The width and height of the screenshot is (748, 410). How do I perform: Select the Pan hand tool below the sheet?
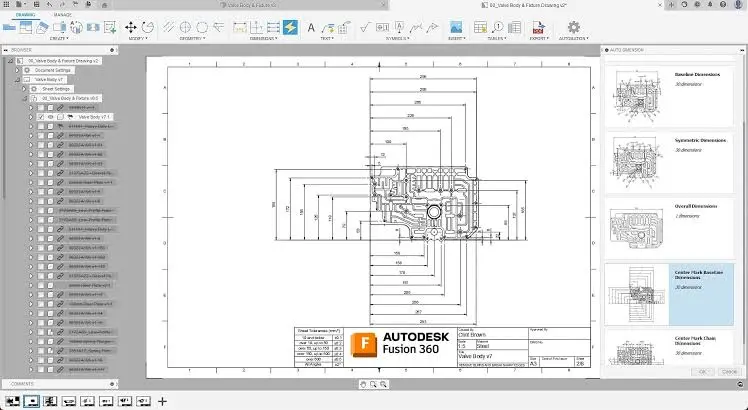(363, 384)
